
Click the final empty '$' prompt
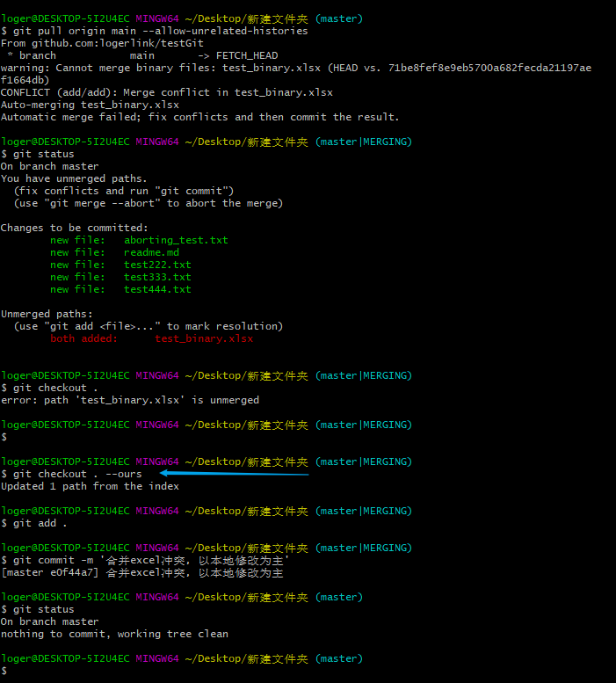coord(4,671)
